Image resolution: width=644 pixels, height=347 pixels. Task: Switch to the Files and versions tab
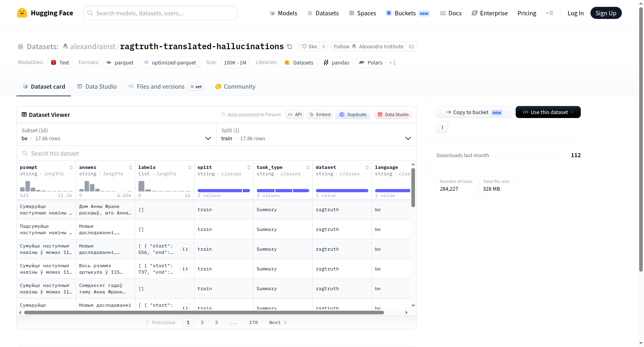click(x=165, y=87)
